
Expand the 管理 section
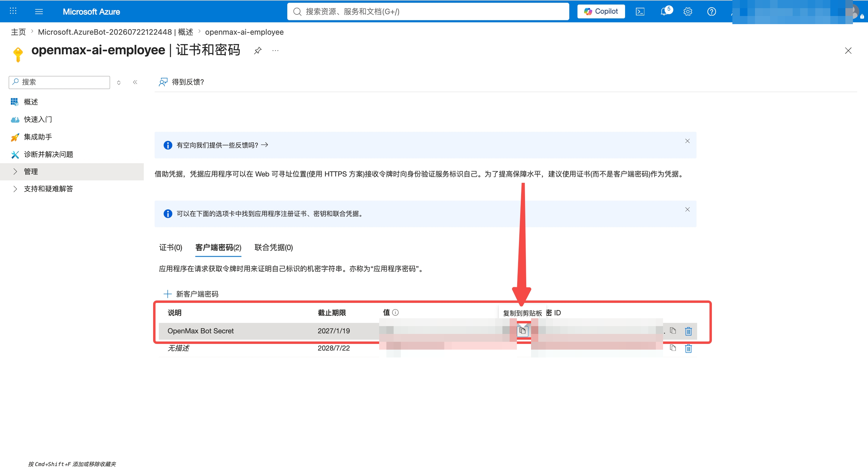[x=72, y=172]
